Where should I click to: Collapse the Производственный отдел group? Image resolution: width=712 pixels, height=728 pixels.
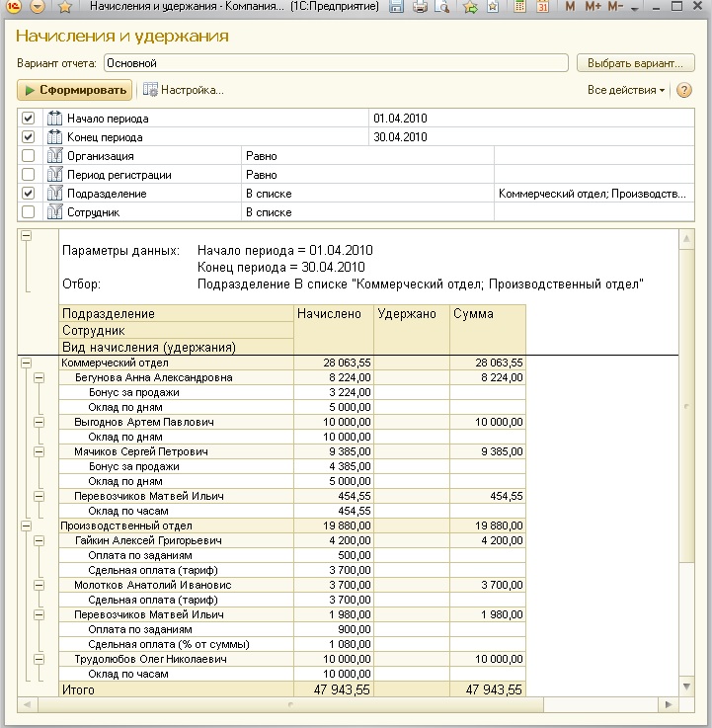(x=26, y=526)
